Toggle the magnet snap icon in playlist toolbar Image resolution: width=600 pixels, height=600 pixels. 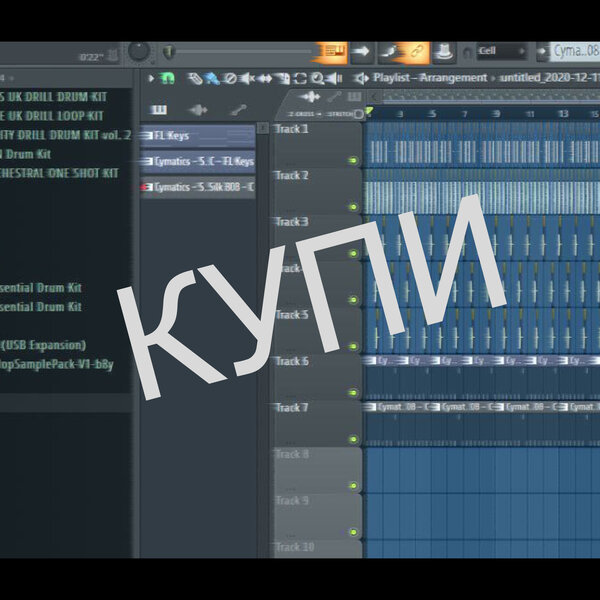(x=168, y=78)
